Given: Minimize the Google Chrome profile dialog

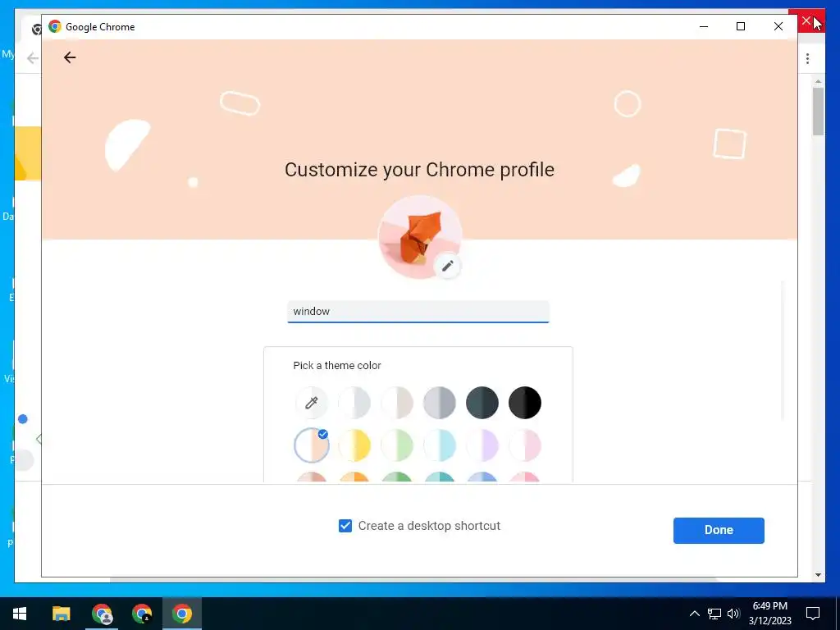Looking at the screenshot, I should click(704, 26).
